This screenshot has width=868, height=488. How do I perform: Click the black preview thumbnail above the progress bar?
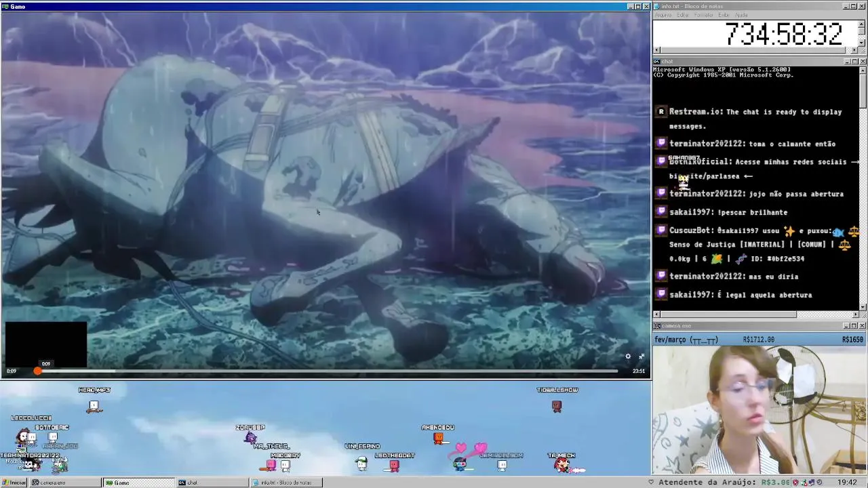[x=46, y=344]
